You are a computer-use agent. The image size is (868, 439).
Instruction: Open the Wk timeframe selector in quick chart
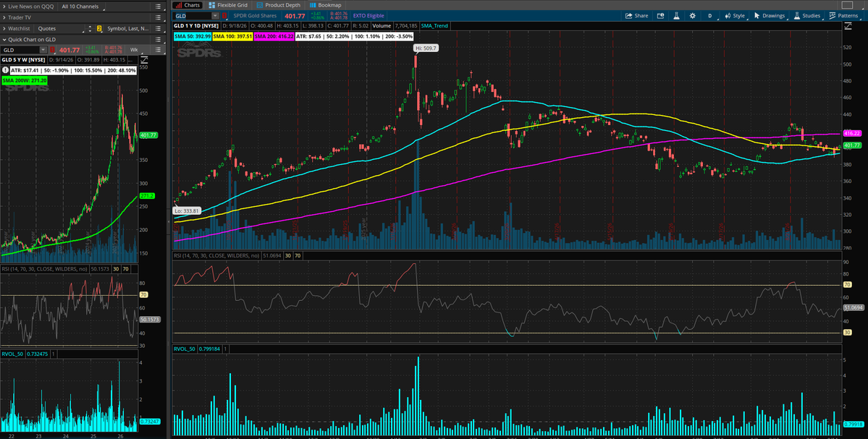pos(133,50)
